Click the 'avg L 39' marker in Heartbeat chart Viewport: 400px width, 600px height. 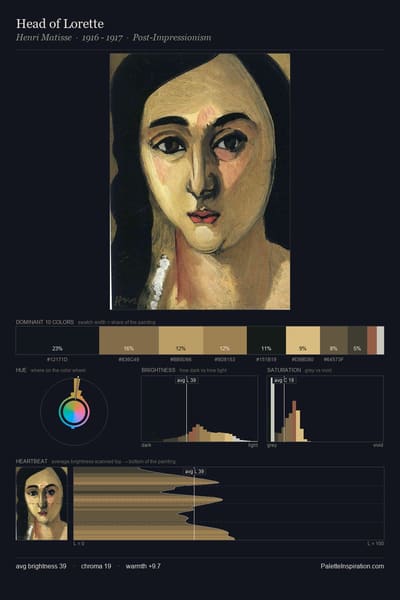coord(195,472)
